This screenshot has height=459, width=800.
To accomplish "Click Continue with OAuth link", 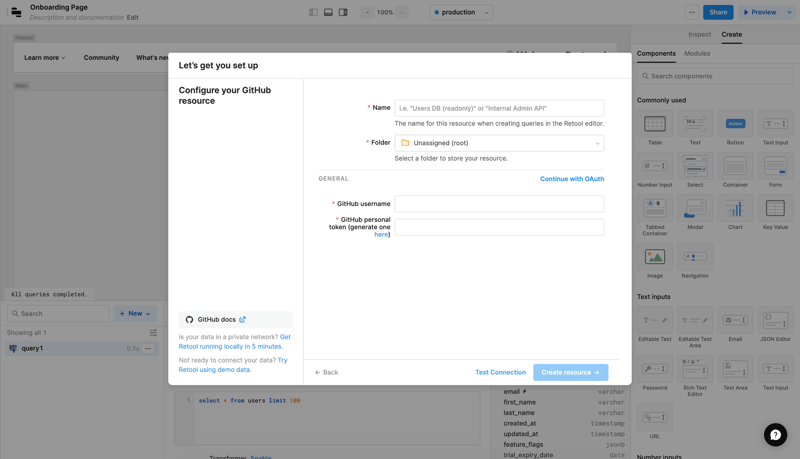I will [572, 179].
